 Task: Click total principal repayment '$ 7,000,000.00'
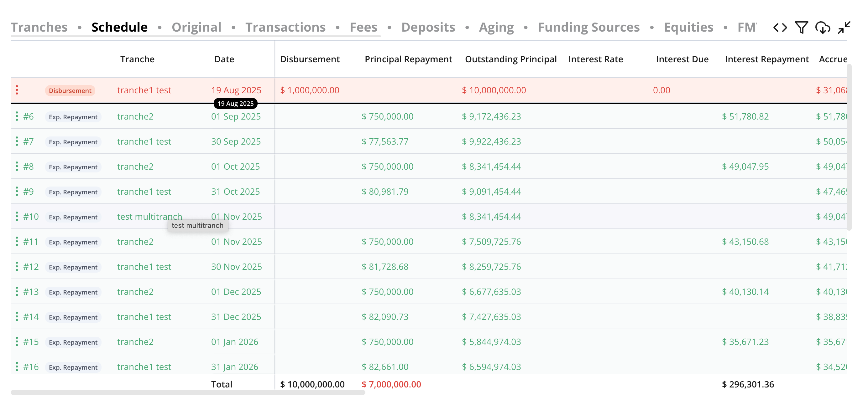[391, 384]
